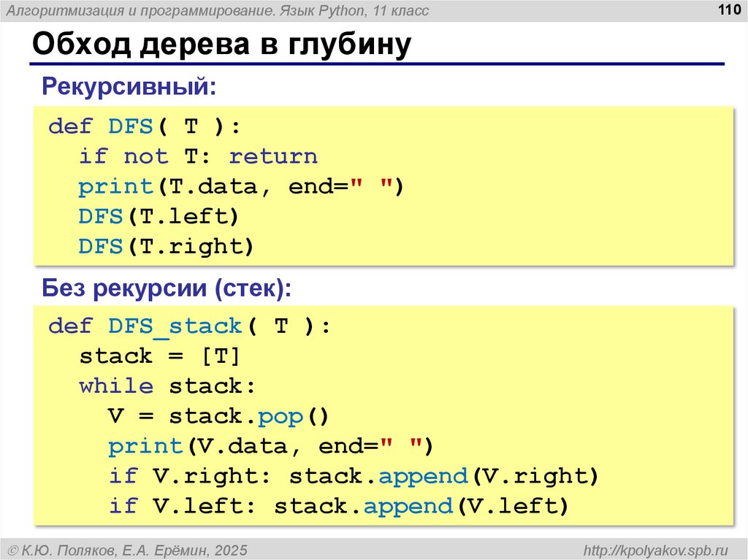Click the "DFS(T.right)" recursive call
The width and height of the screenshot is (748, 560).
tap(166, 247)
